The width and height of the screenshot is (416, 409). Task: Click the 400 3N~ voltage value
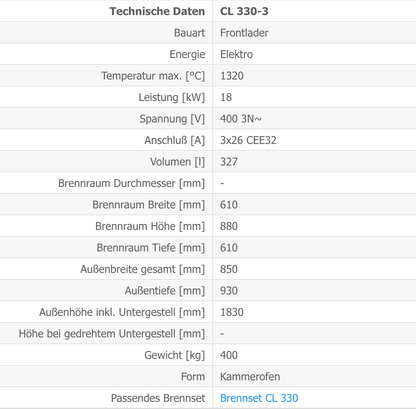(241, 119)
